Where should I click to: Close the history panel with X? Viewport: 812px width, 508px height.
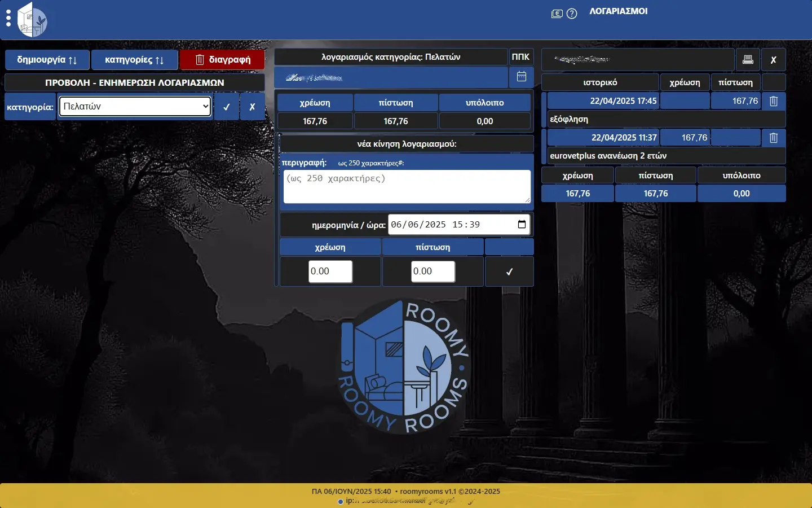point(774,60)
